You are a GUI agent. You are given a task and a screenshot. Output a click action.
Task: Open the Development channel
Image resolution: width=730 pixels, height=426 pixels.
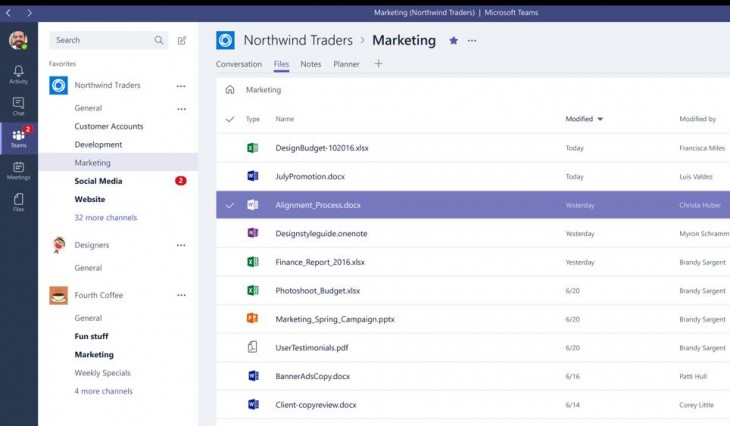tap(98, 144)
